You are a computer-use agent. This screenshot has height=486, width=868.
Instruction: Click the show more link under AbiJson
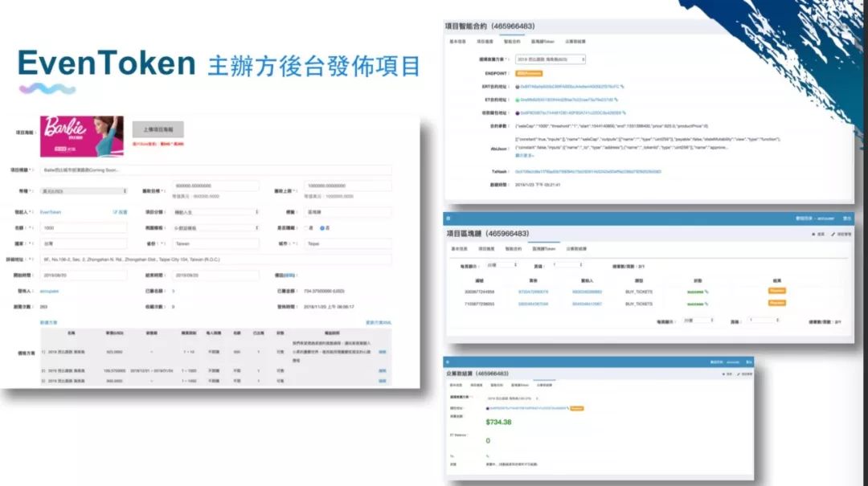tap(524, 155)
